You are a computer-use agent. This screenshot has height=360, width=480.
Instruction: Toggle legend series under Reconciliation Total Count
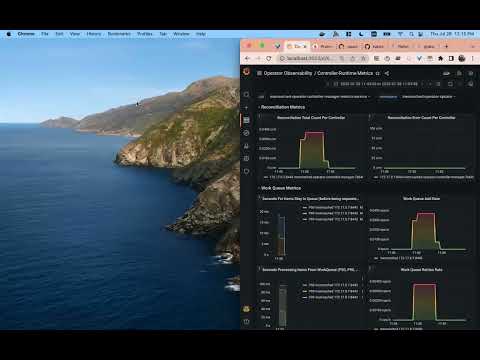coord(313,177)
